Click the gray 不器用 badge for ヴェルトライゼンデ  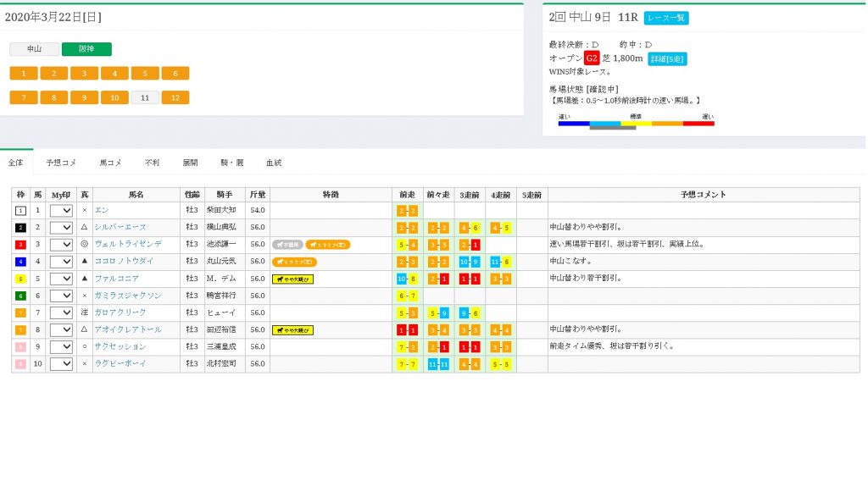coord(287,244)
